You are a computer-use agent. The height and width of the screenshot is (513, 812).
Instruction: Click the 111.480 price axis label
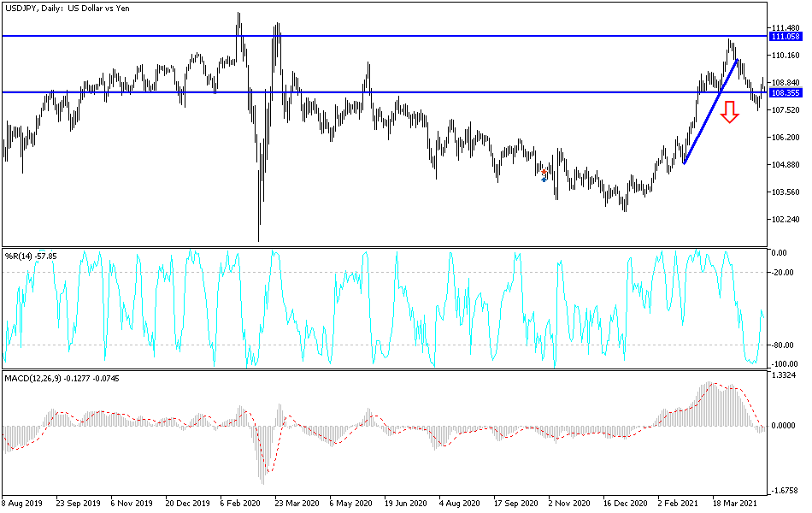(x=786, y=27)
